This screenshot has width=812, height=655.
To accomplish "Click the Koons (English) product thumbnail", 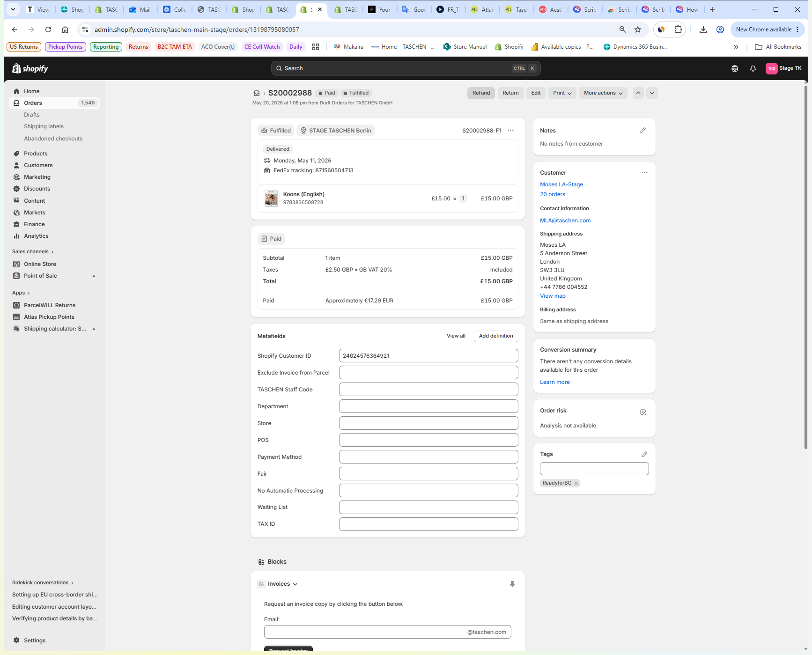I will tap(271, 199).
